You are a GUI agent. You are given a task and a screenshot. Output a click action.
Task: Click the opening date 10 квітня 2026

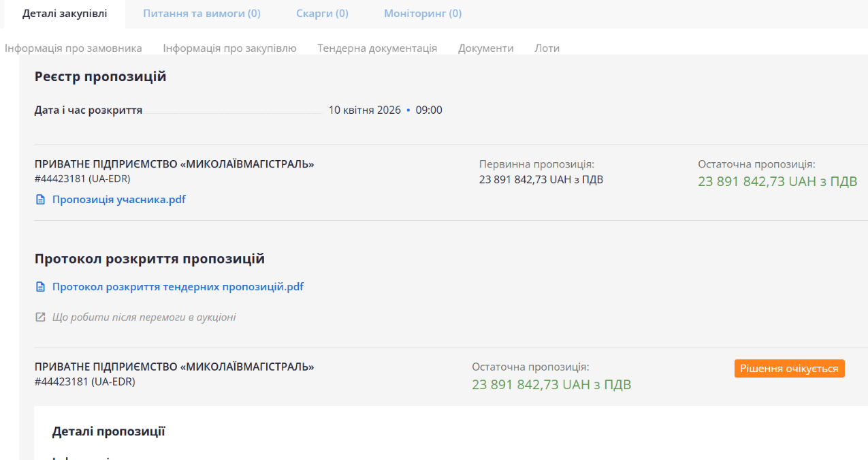pos(364,110)
